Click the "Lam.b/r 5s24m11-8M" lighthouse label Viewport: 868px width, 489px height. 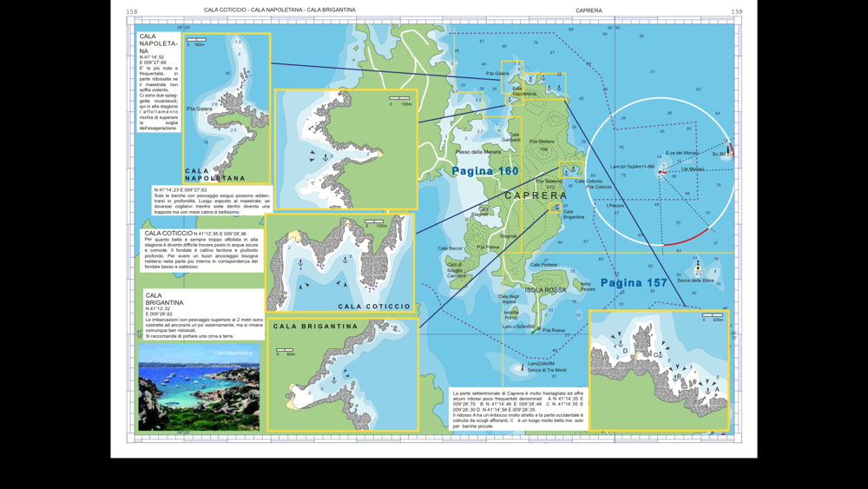(x=632, y=167)
